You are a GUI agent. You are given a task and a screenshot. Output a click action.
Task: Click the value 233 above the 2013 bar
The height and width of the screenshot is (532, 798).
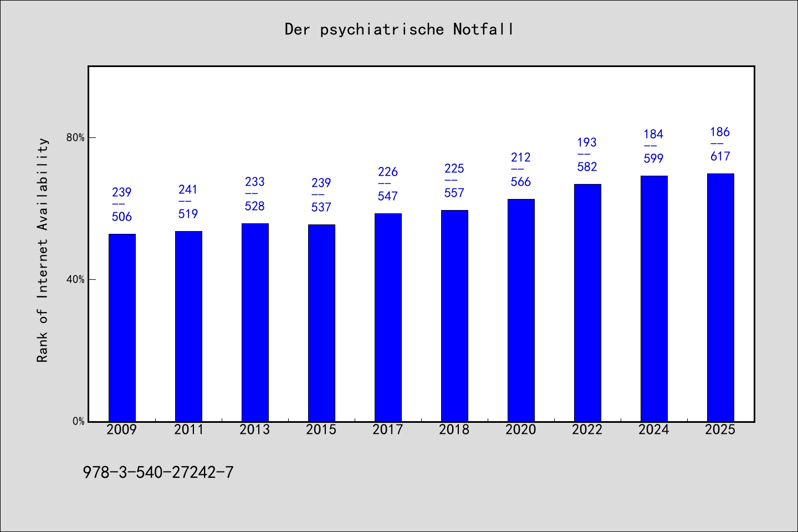coord(255,182)
